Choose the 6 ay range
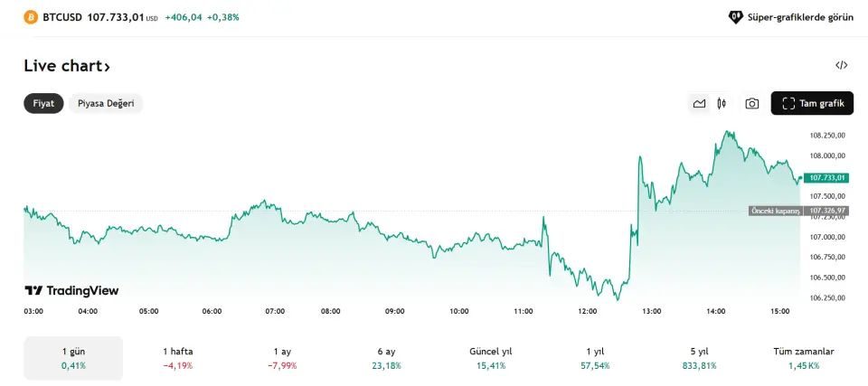This screenshot has height=386, width=868. tap(386, 358)
